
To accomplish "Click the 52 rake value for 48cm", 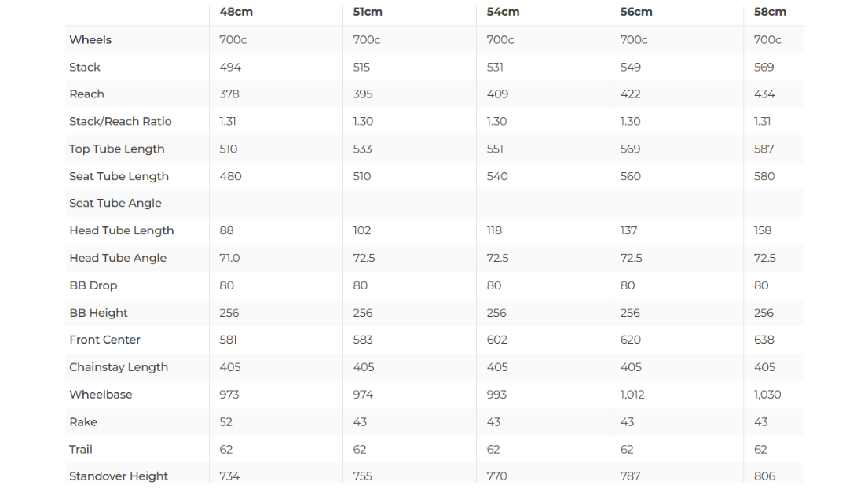I will click(226, 422).
